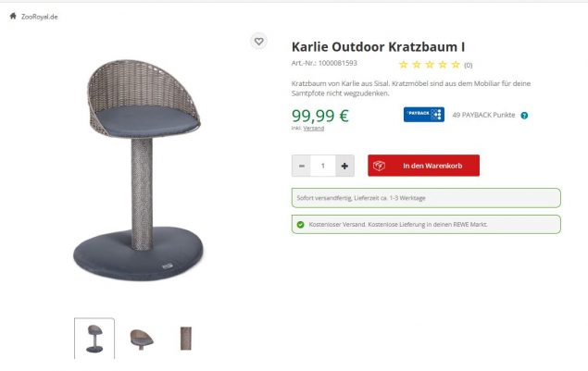Click the main product image
Image resolution: width=588 pixels, height=371 pixels.
pyautogui.click(x=139, y=170)
